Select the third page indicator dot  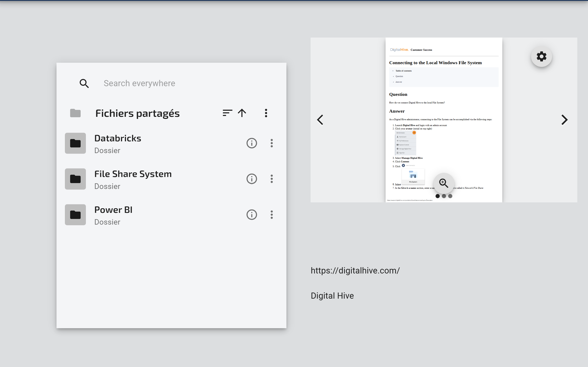450,196
